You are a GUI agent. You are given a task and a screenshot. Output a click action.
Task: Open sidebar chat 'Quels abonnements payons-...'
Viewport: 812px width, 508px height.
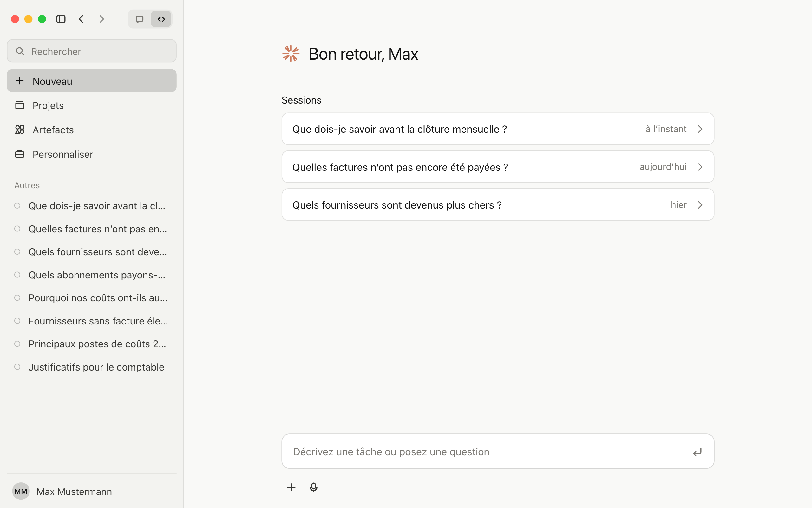click(92, 275)
